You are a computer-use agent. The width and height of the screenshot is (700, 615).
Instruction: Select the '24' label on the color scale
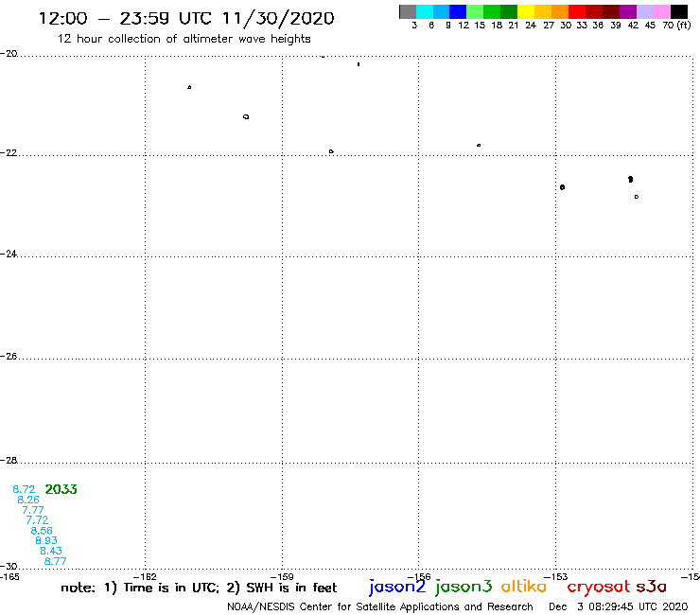tap(531, 26)
